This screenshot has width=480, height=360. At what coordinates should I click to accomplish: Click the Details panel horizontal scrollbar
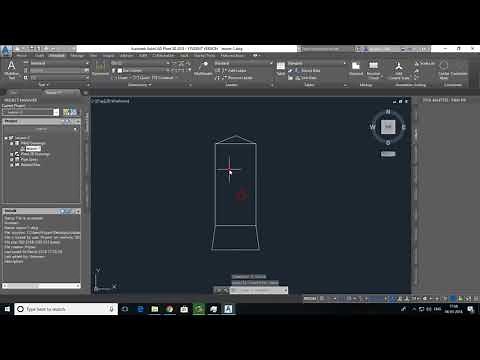pos(41,286)
